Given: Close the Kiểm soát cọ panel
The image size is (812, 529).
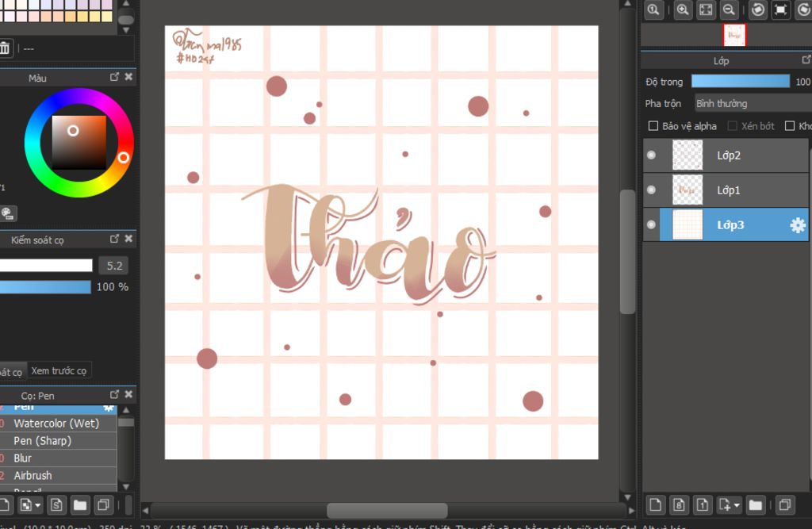Looking at the screenshot, I should pyautogui.click(x=129, y=239).
